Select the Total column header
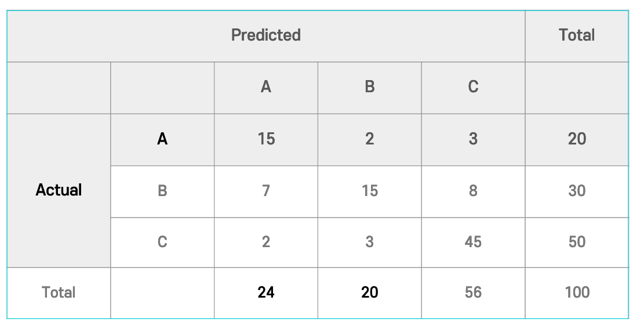 pos(577,36)
